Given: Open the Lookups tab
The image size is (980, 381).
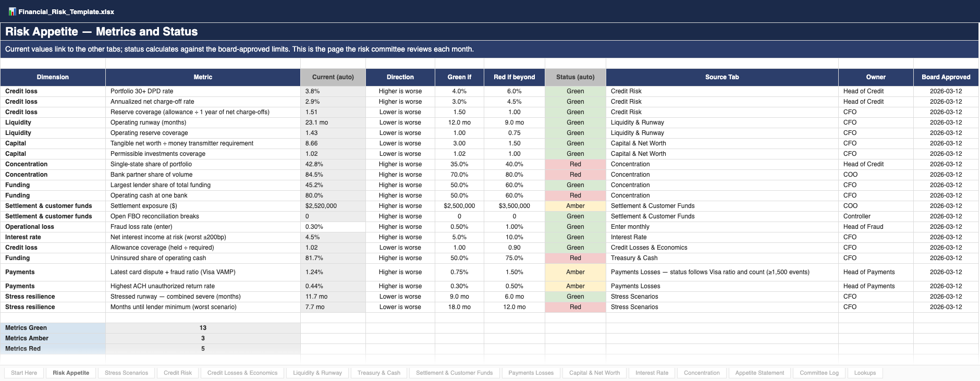Looking at the screenshot, I should [x=865, y=373].
